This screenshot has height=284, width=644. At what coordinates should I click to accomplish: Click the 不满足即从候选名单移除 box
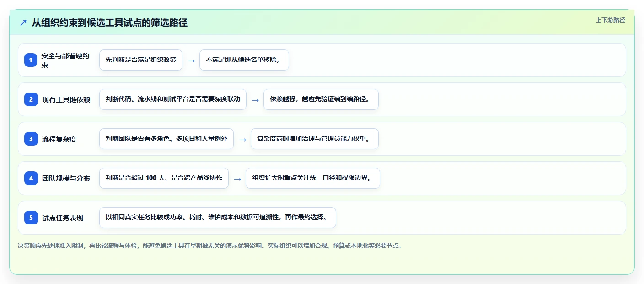pyautogui.click(x=244, y=60)
